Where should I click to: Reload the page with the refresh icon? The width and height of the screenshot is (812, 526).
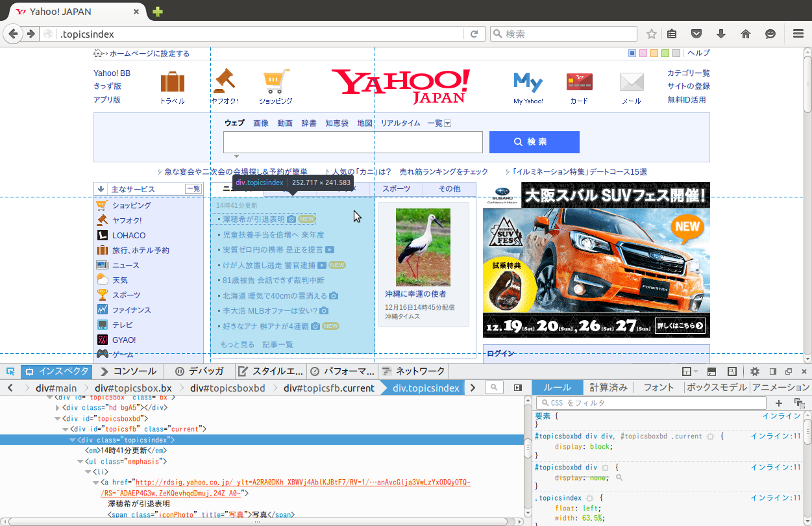[474, 34]
